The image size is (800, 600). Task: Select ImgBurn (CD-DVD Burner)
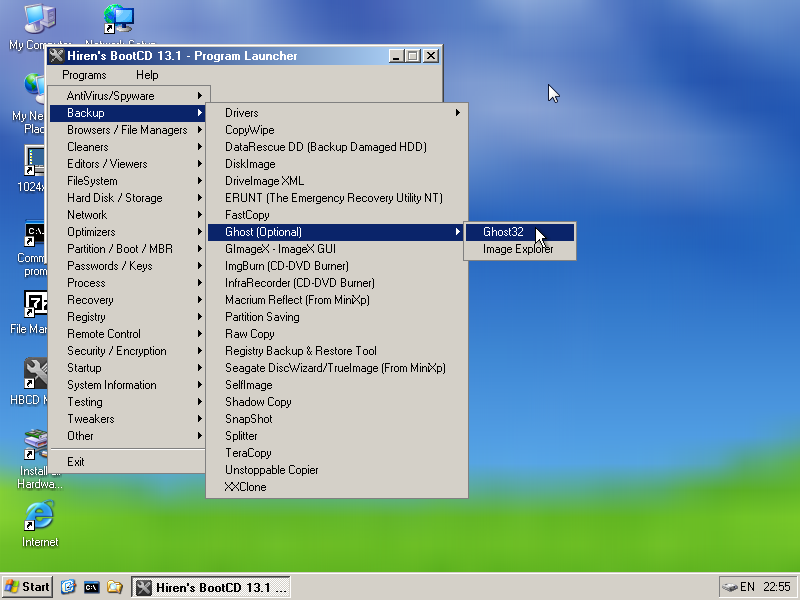pos(337,266)
